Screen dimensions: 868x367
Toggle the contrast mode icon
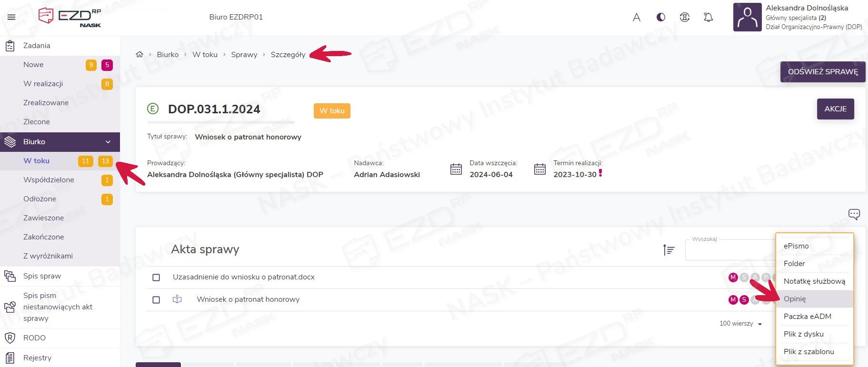click(660, 17)
